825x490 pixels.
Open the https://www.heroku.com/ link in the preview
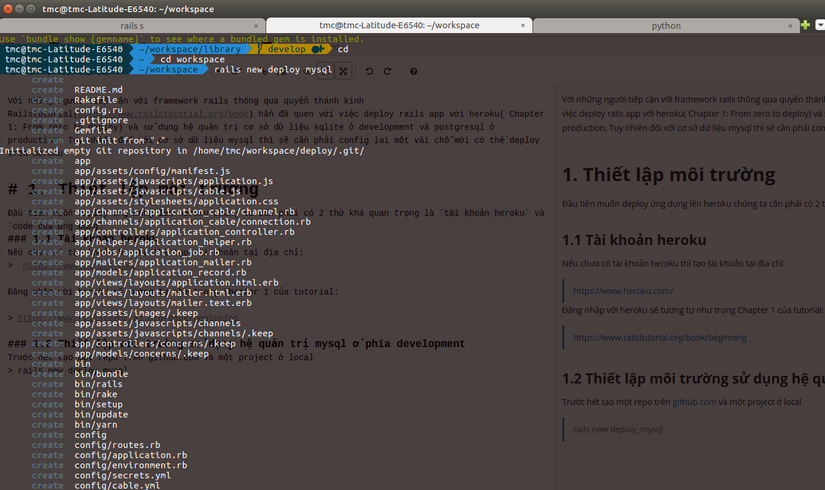(623, 291)
